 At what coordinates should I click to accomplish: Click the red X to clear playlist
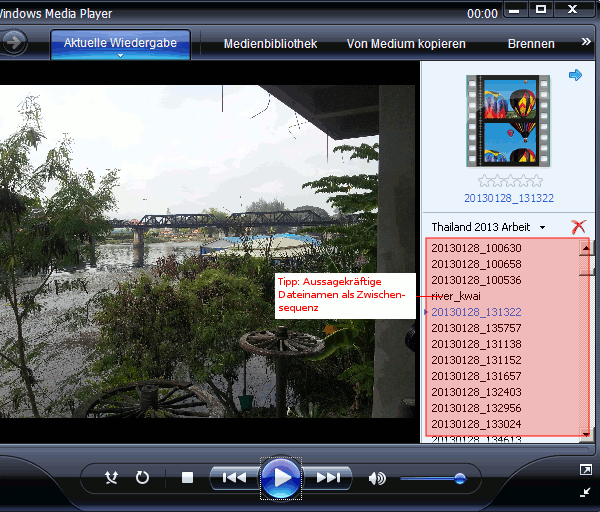578,227
